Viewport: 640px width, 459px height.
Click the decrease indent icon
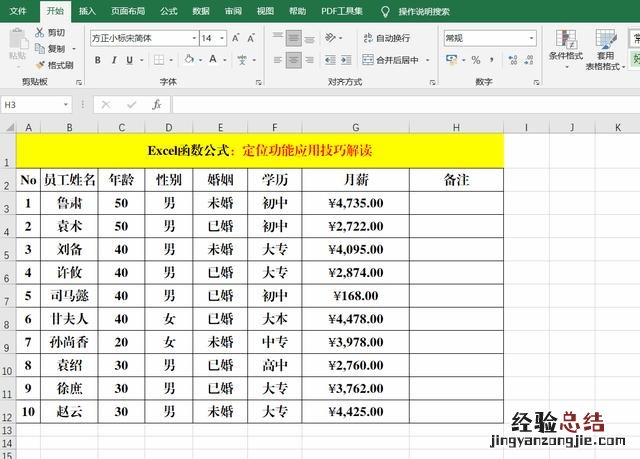tap(330, 60)
